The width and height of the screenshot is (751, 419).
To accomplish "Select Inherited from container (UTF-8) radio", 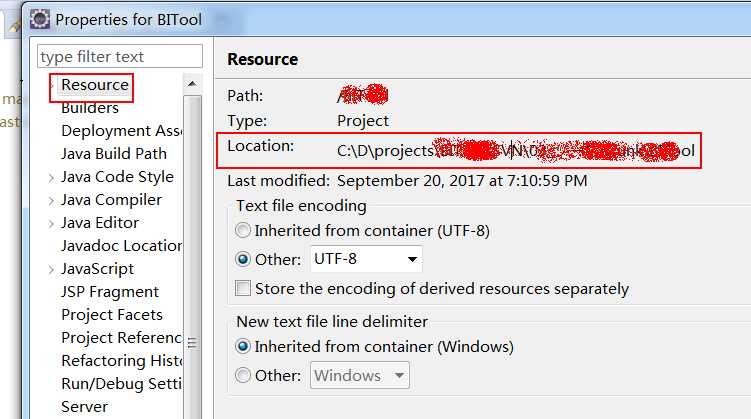I will pyautogui.click(x=243, y=230).
